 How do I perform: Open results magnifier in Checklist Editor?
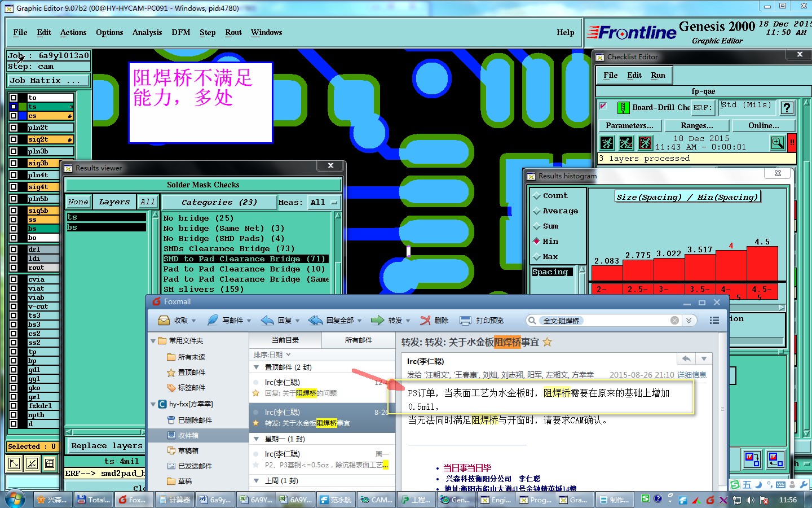(x=778, y=143)
